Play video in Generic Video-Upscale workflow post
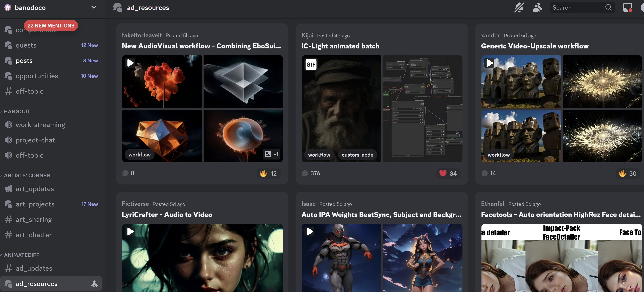Image resolution: width=644 pixels, height=292 pixels. coord(489,63)
